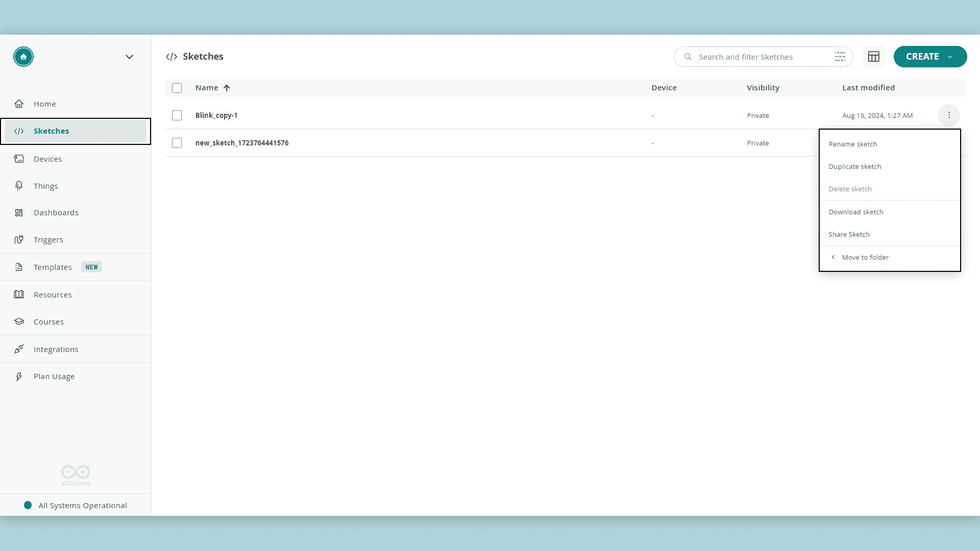Choose Rename sketch from context menu
This screenshot has height=551, width=980.
[x=852, y=144]
